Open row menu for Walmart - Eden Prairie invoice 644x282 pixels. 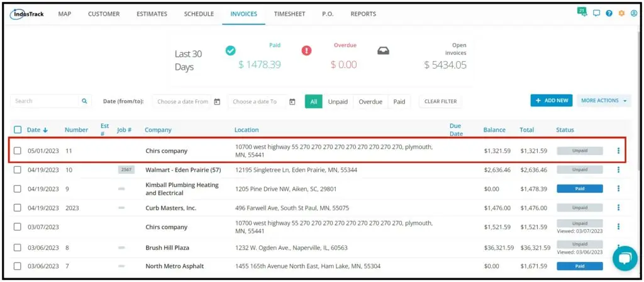[618, 170]
